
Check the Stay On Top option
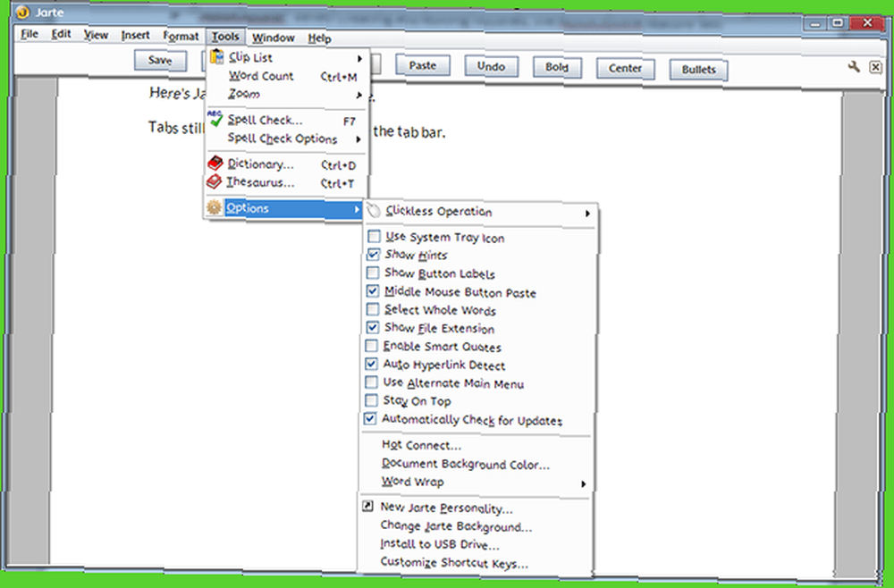[x=371, y=400]
